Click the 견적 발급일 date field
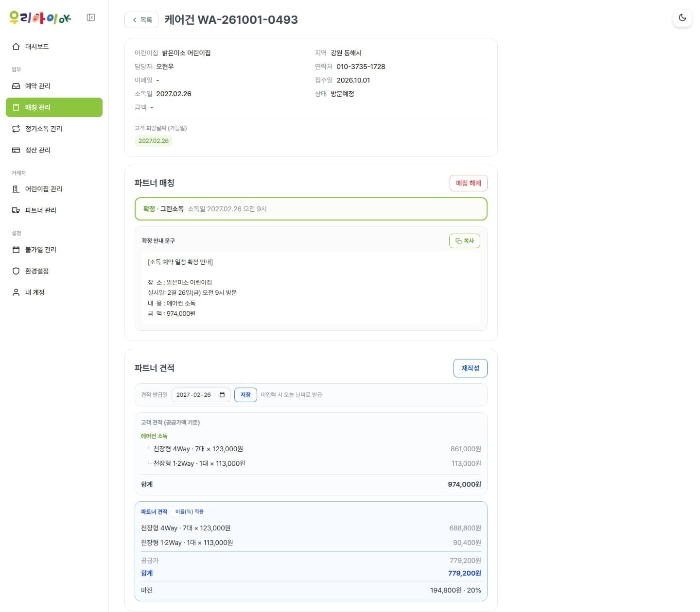 click(x=201, y=395)
